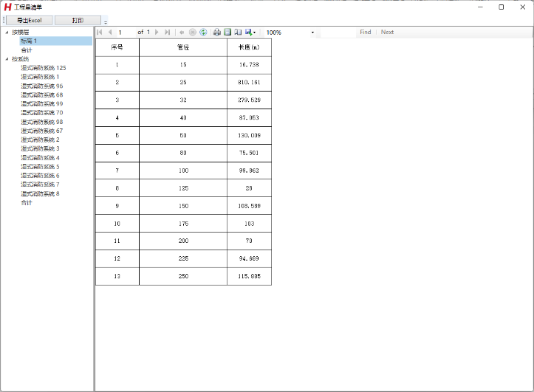Open the 100% zoom dropdown

click(x=312, y=32)
